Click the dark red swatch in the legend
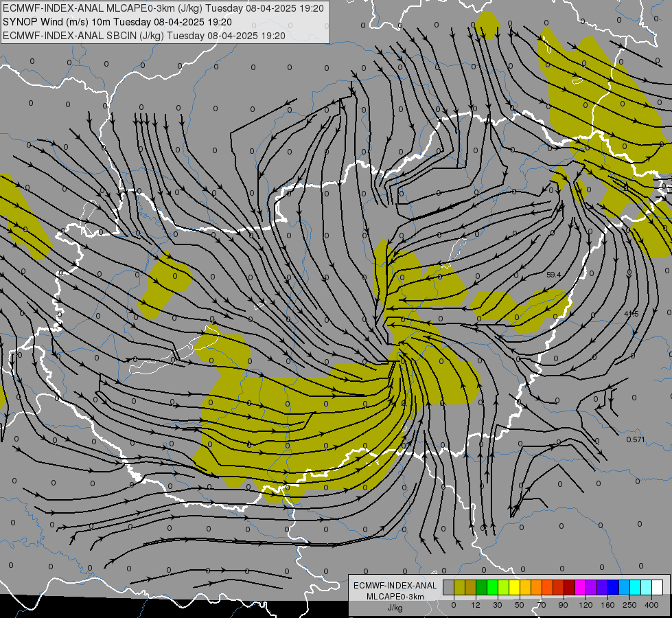This screenshot has height=618, width=672. (569, 587)
